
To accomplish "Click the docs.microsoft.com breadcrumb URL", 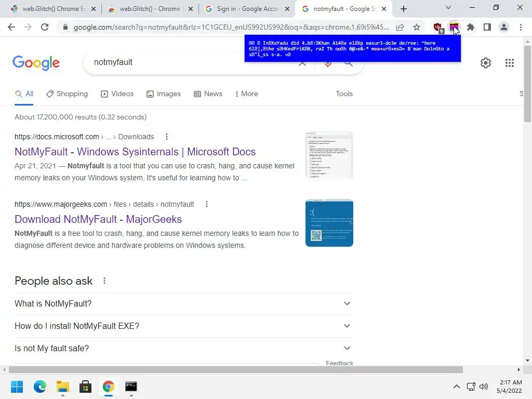I will click(84, 137).
